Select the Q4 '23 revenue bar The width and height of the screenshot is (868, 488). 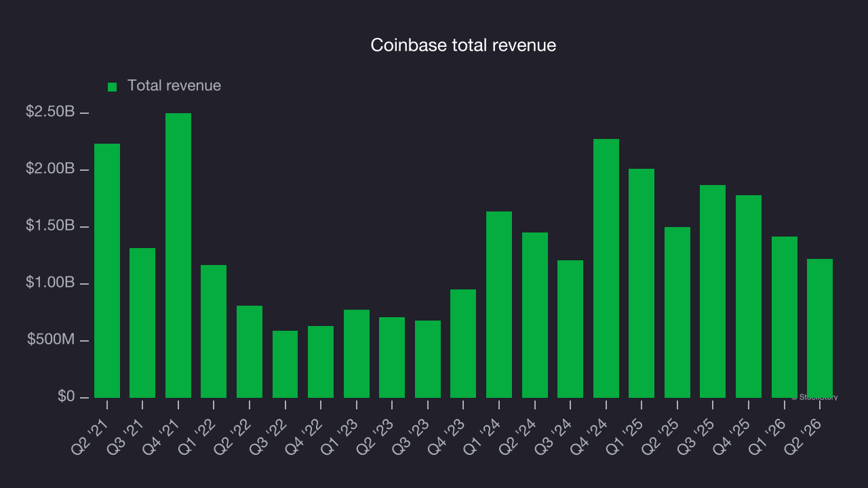coord(463,344)
